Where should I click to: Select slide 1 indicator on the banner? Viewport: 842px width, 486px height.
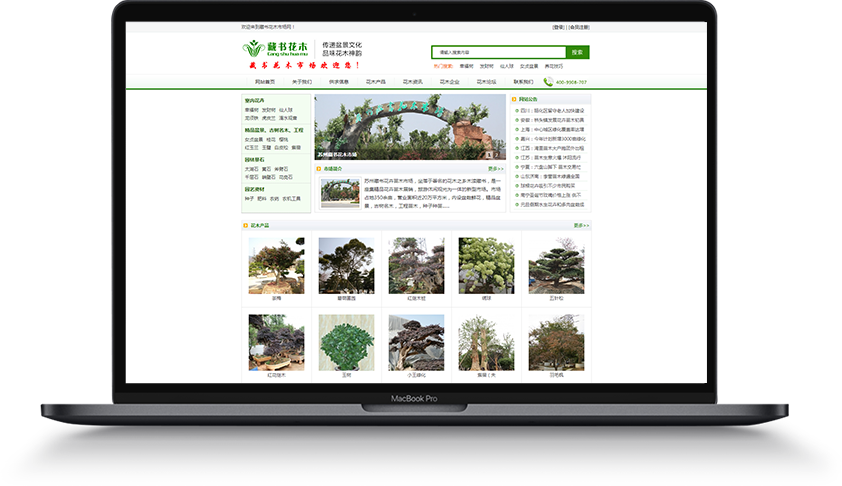point(488,155)
